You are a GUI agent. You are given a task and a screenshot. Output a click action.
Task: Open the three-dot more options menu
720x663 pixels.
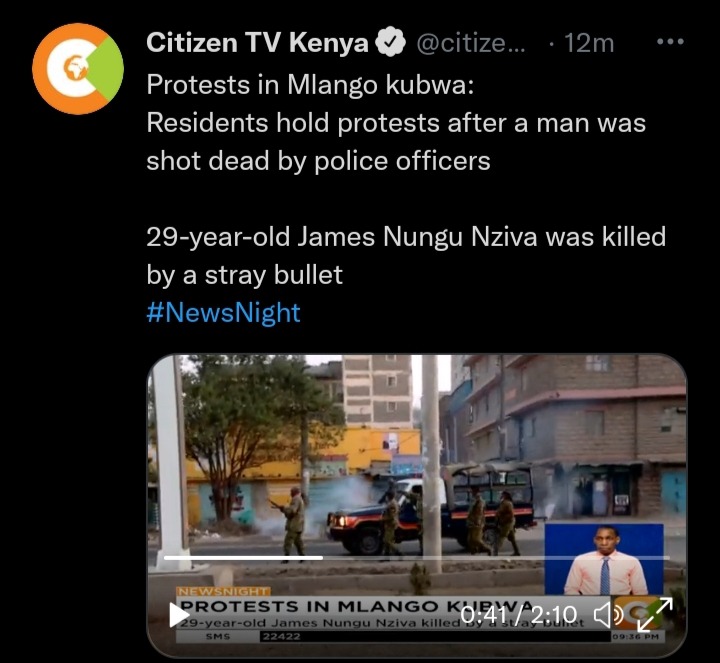pos(670,42)
